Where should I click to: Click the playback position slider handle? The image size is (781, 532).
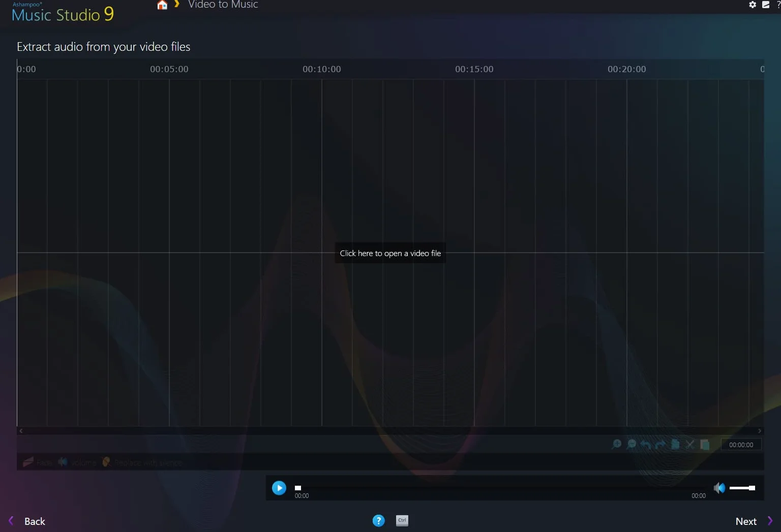pyautogui.click(x=298, y=488)
